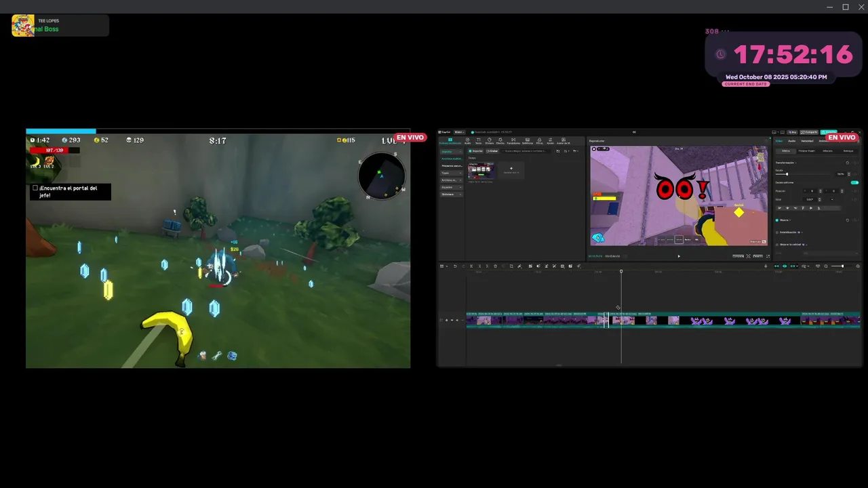Select the imported video thumbnail in the media bin

point(481,171)
